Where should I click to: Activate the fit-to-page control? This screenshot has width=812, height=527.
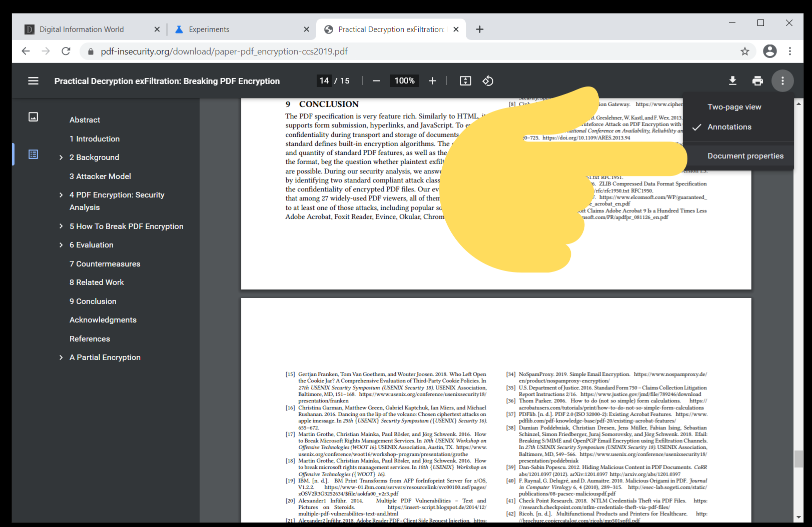[x=465, y=80]
